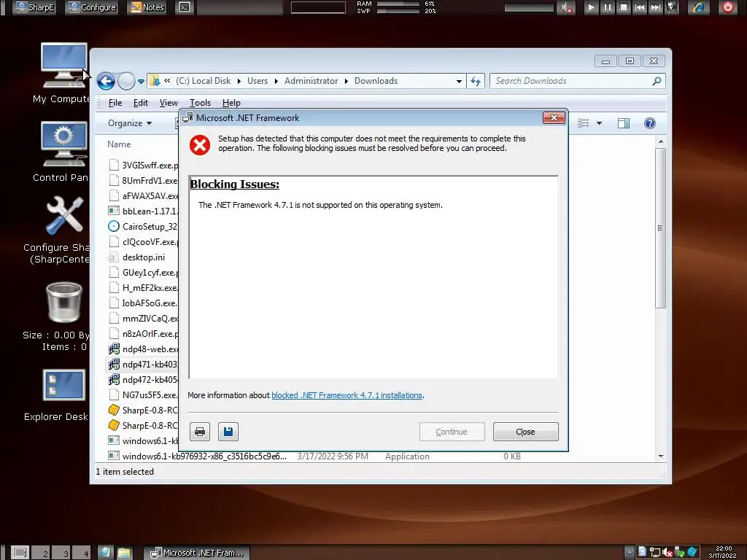Open the Explorer Desktop icon

tap(63, 396)
